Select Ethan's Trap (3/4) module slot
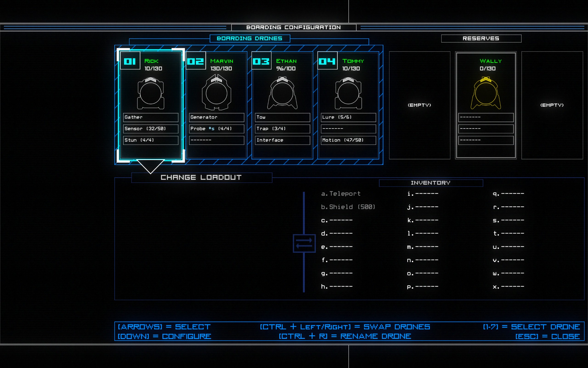This screenshot has height=368, width=588. (282, 129)
